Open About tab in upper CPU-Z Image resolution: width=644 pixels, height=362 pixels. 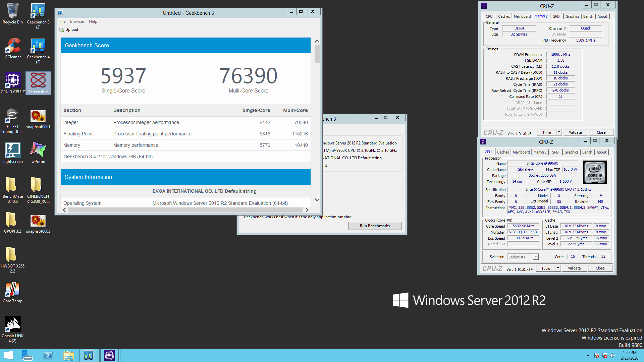click(x=602, y=16)
